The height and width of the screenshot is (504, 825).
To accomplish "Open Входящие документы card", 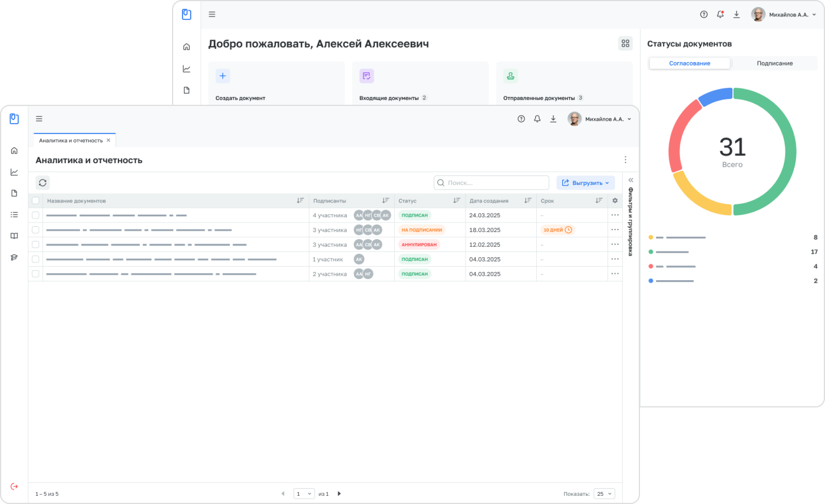I will pyautogui.click(x=420, y=83).
